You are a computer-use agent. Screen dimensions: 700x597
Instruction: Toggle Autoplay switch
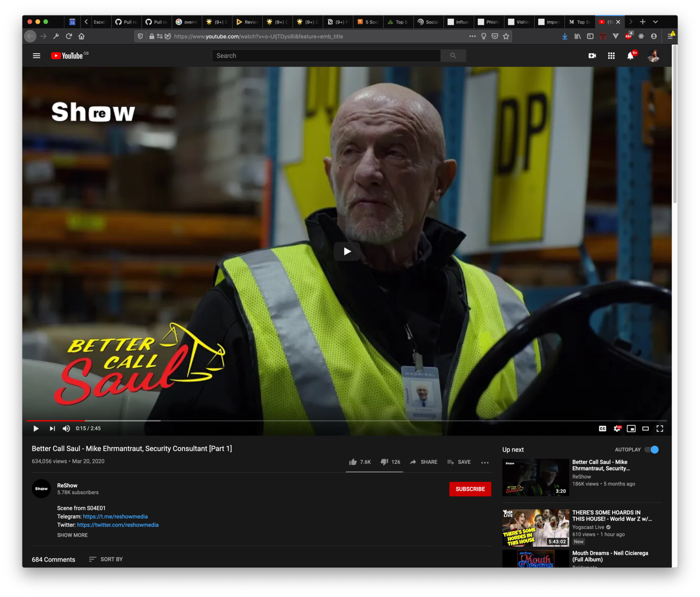[651, 450]
